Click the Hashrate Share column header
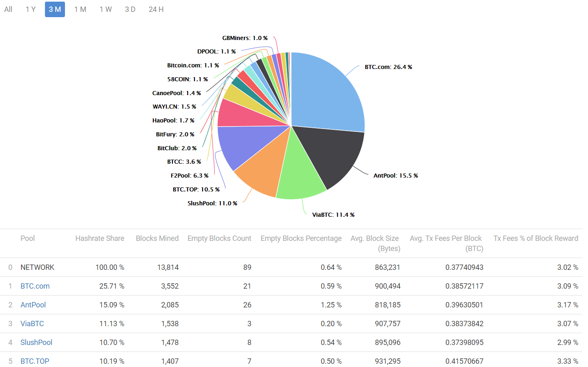 100,238
